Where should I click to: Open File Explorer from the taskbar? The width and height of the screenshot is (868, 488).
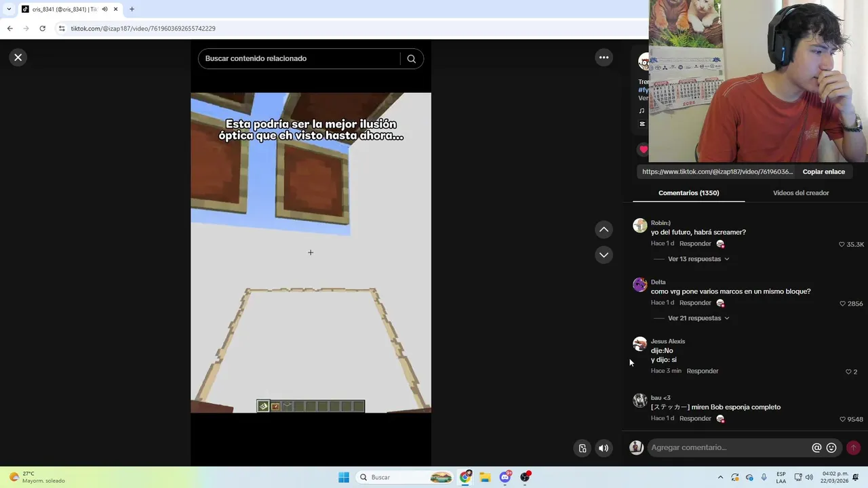(485, 477)
